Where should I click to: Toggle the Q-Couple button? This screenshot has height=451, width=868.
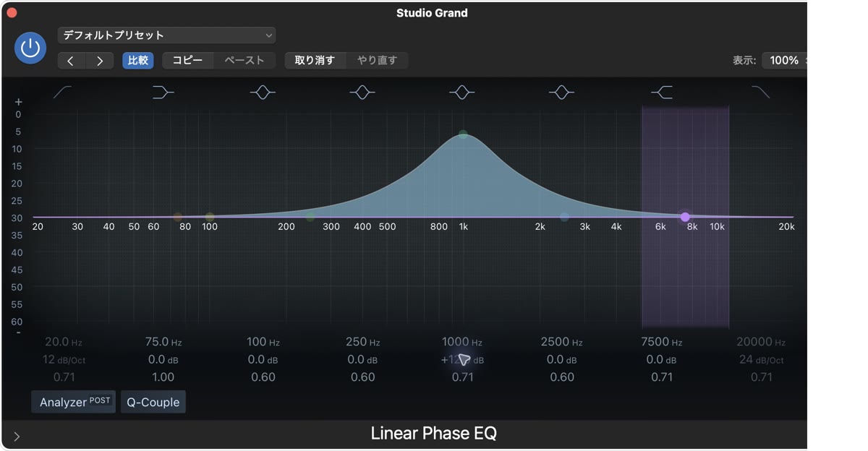(x=153, y=402)
